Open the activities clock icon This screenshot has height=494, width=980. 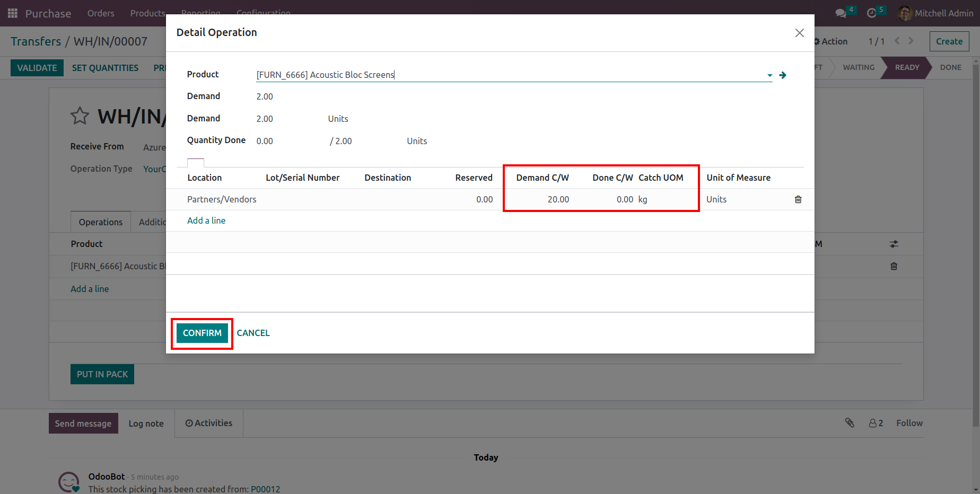point(871,13)
